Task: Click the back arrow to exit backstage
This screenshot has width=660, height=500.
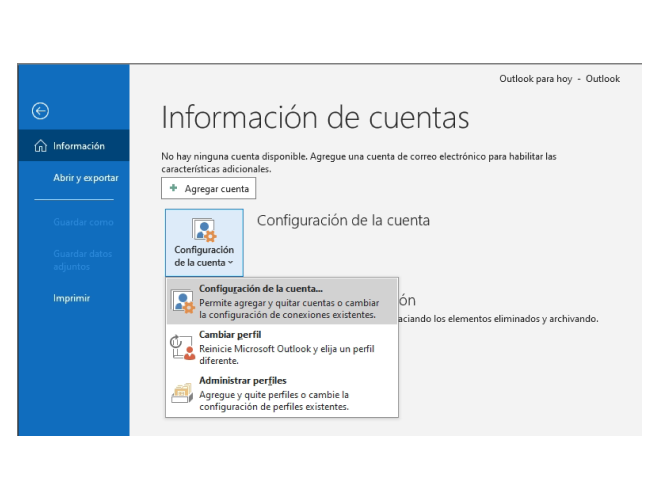Action: 41,111
